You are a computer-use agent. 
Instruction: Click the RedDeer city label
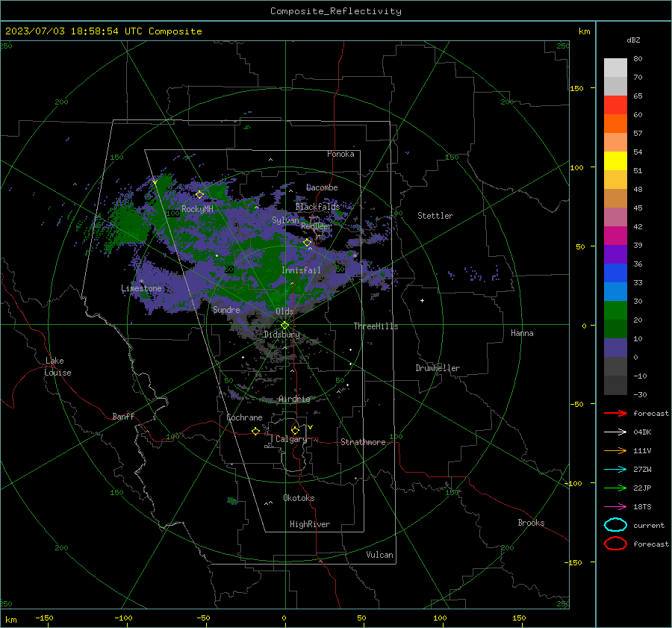[317, 226]
